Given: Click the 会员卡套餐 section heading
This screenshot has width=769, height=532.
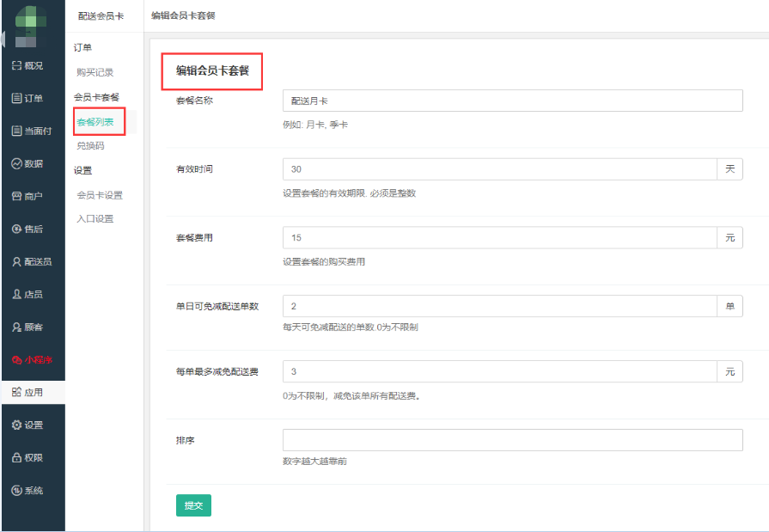Looking at the screenshot, I should 96,97.
